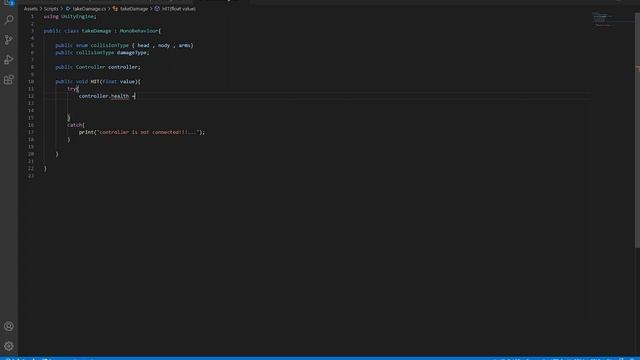This screenshot has width=640, height=360.
Task: Click the 'body' enum value
Action: pyautogui.click(x=164, y=45)
